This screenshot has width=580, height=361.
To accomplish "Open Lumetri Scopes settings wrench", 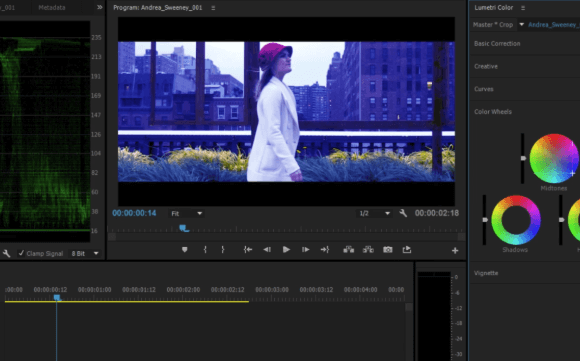I will pyautogui.click(x=6, y=253).
